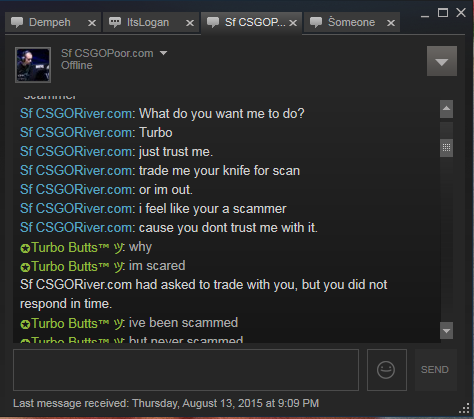Switch to the Someone chat tab
Viewport: 474px width, 419px height.
(x=352, y=22)
